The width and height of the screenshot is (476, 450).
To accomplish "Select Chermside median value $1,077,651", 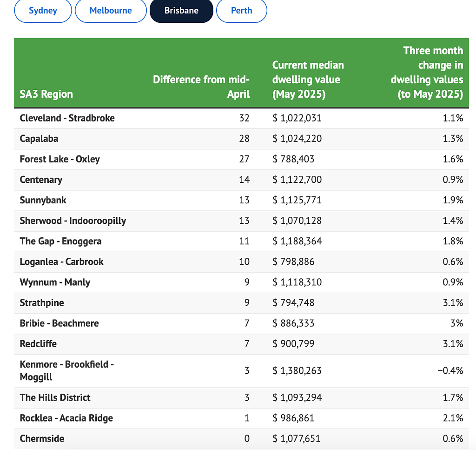I will click(x=297, y=439).
